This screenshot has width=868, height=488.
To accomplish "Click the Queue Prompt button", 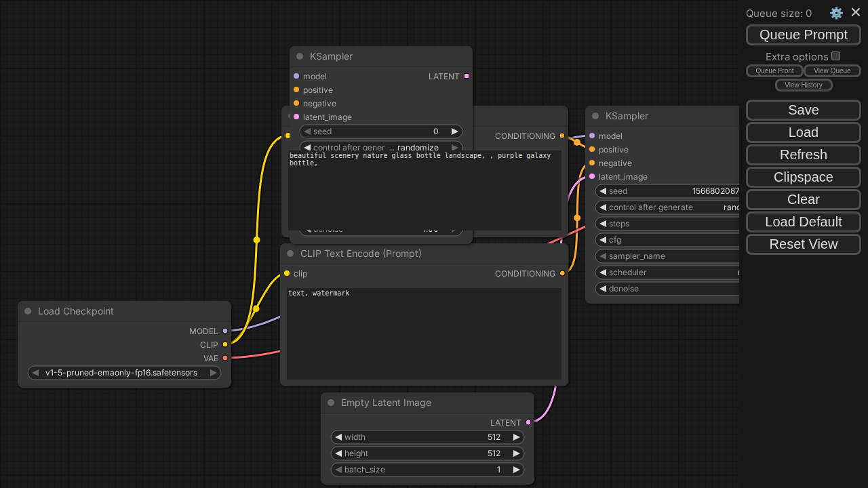I will 803,35.
